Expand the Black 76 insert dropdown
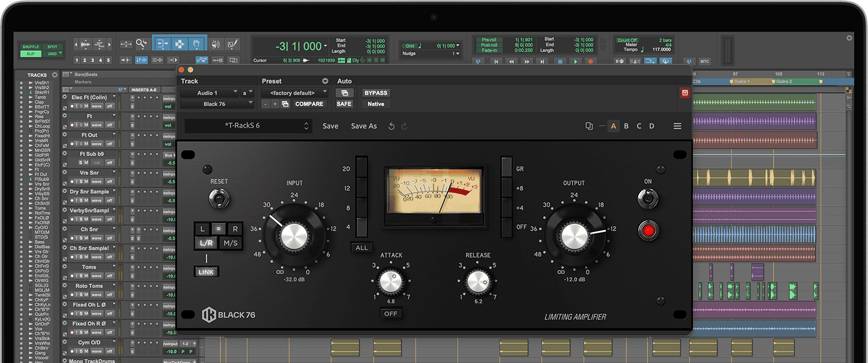The width and height of the screenshot is (868, 363). click(x=217, y=104)
